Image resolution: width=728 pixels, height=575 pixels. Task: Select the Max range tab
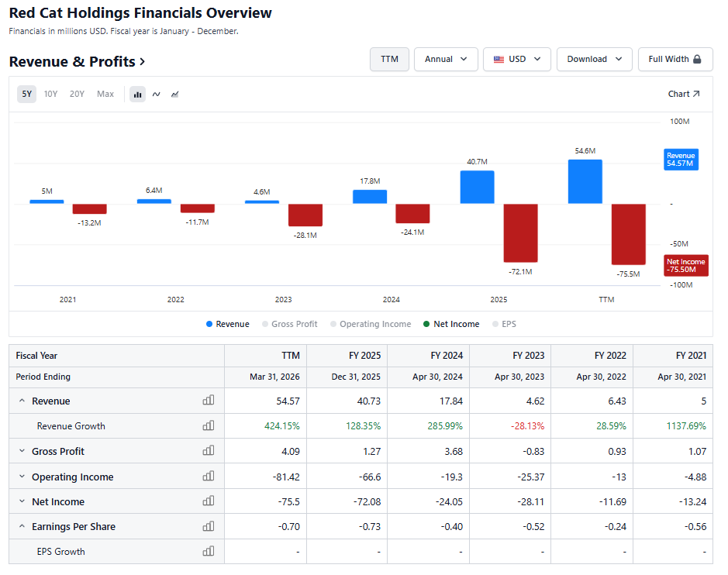click(x=105, y=95)
